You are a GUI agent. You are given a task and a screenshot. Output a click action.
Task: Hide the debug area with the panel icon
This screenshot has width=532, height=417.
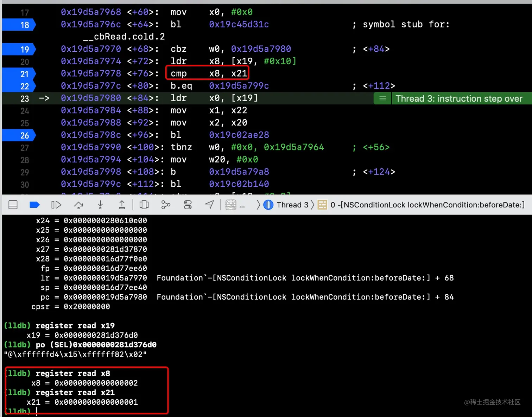[x=13, y=205]
